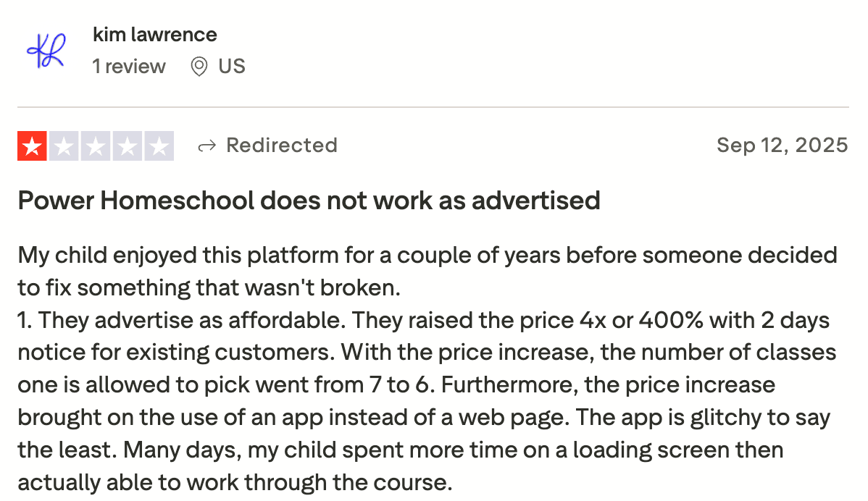
Task: Select the Sep 12, 2025 date
Action: click(783, 145)
